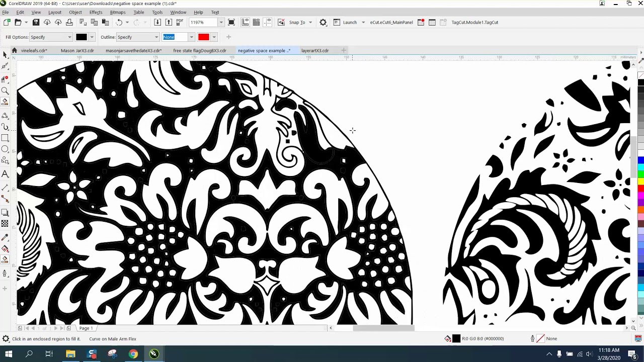This screenshot has height=362, width=644.
Task: Expand the Fill Options dropdown
Action: (69, 37)
